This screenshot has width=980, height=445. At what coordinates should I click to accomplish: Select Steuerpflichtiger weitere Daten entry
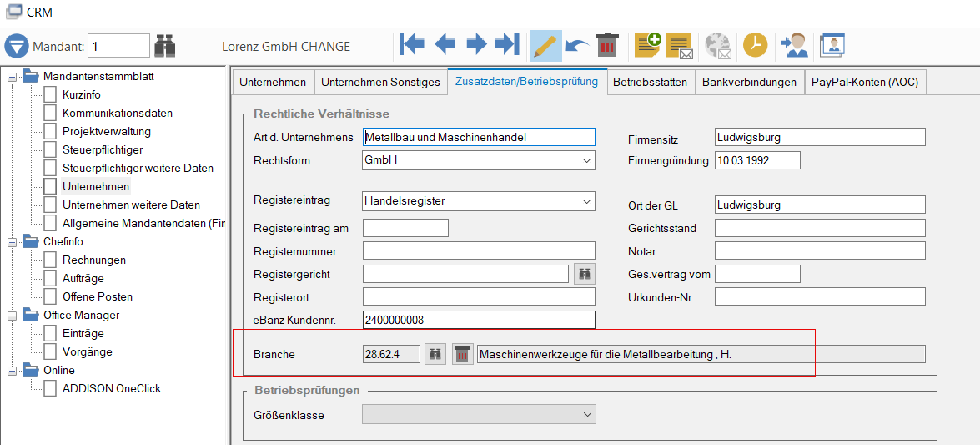[x=138, y=169]
